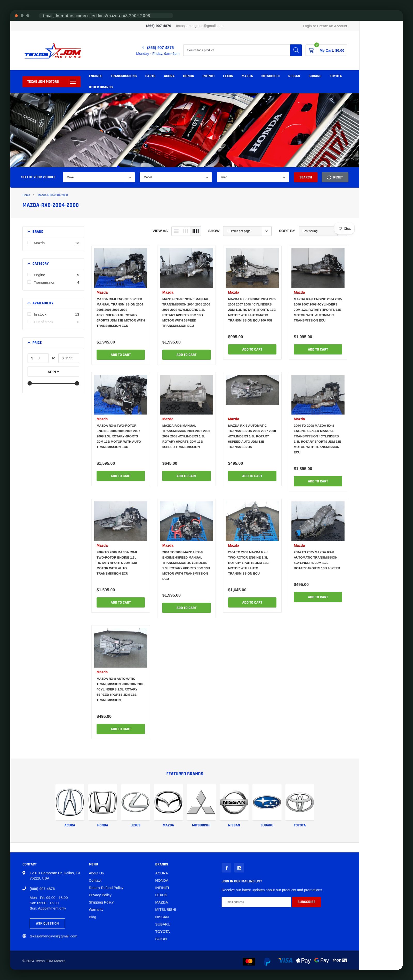The height and width of the screenshot is (980, 413).
Task: Apply the price range filter
Action: tap(53, 372)
